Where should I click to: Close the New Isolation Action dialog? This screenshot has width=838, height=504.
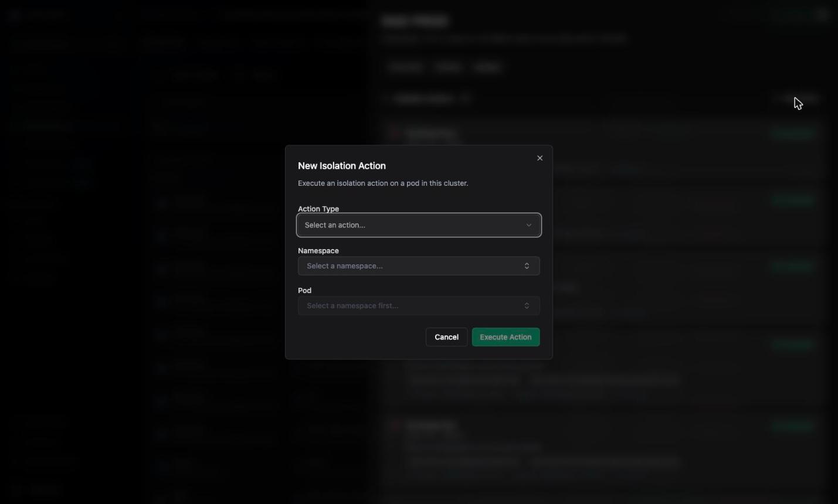click(540, 158)
